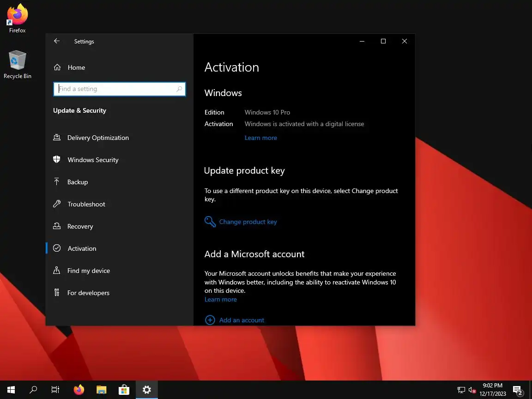This screenshot has height=399, width=532.
Task: Click the wrench icon for Troubleshoot
Action: coord(57,204)
